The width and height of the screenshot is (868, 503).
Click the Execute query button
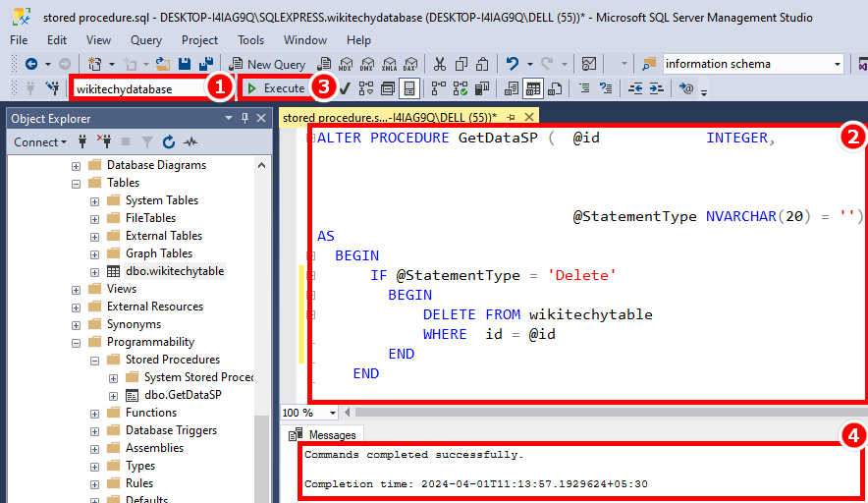[276, 88]
